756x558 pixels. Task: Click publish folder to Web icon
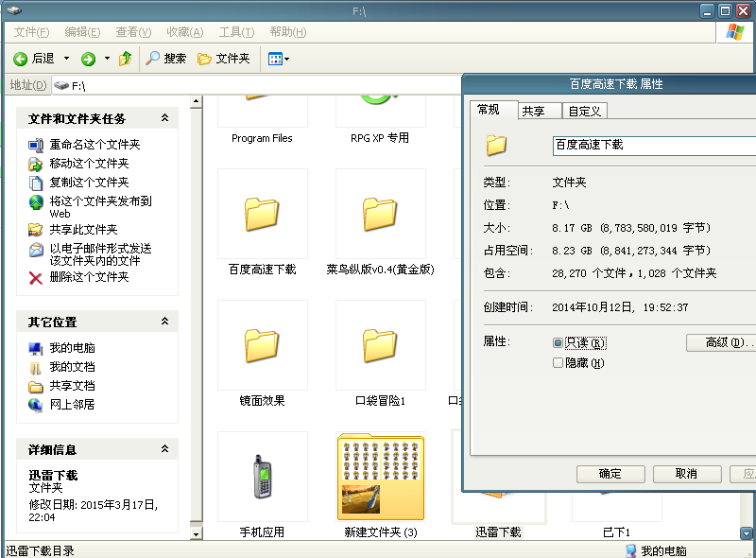36,202
